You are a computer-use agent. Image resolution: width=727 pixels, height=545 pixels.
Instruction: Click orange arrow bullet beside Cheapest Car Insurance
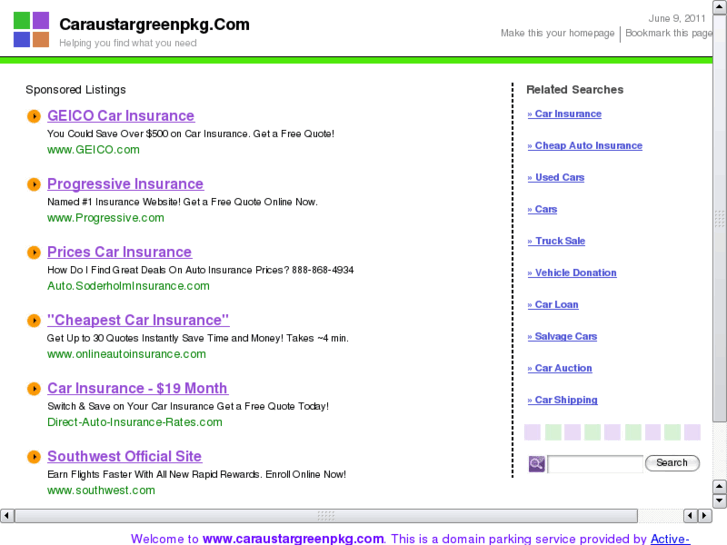34,321
